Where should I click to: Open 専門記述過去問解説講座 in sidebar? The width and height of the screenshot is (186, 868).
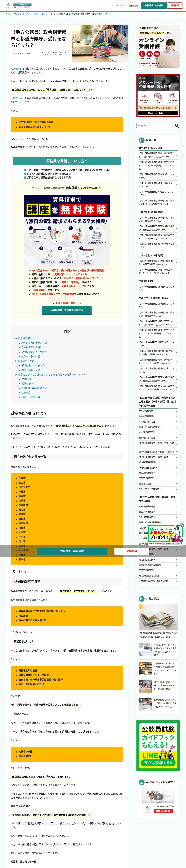pyautogui.click(x=158, y=565)
